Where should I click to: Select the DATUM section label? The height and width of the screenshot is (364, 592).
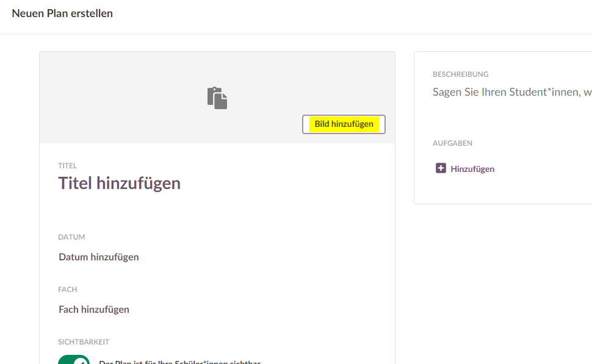coord(71,237)
